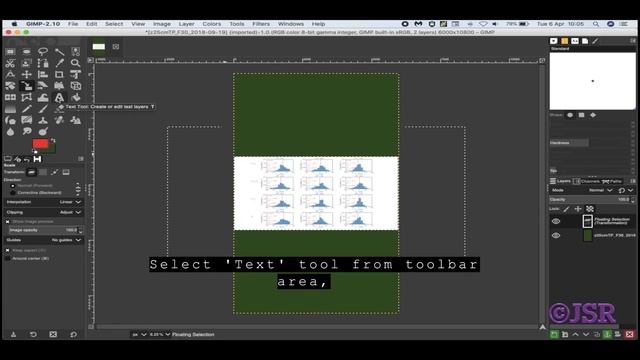Screen dimensions: 640x360
Task: Open the Layer menu
Action: (187, 24)
